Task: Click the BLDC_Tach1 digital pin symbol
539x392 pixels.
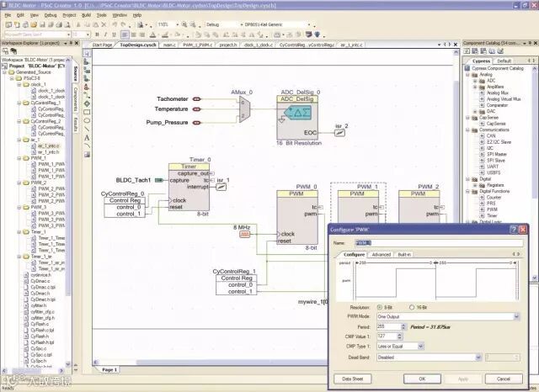Action: [159, 180]
